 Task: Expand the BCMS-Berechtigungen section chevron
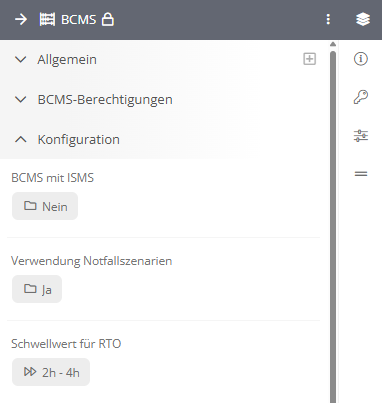click(x=21, y=100)
